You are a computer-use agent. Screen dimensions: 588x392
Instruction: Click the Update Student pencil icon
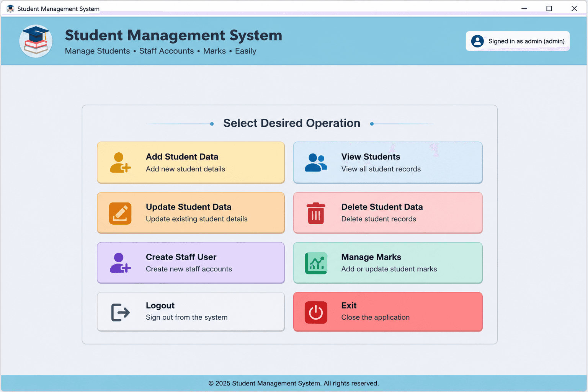pyautogui.click(x=120, y=213)
